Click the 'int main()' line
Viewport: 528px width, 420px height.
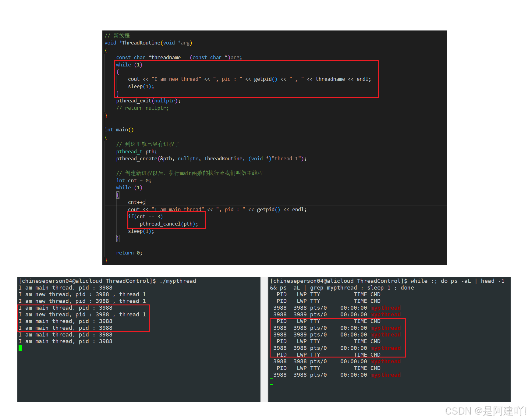coord(119,130)
